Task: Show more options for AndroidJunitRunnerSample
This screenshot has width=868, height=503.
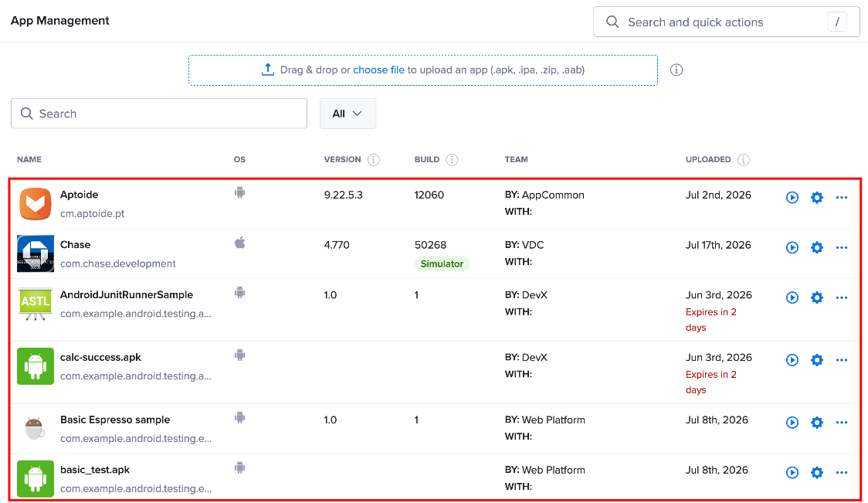Action: pos(842,297)
